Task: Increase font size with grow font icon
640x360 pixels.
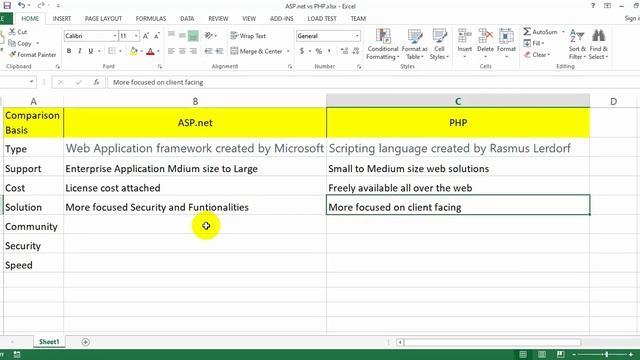Action: pos(146,36)
